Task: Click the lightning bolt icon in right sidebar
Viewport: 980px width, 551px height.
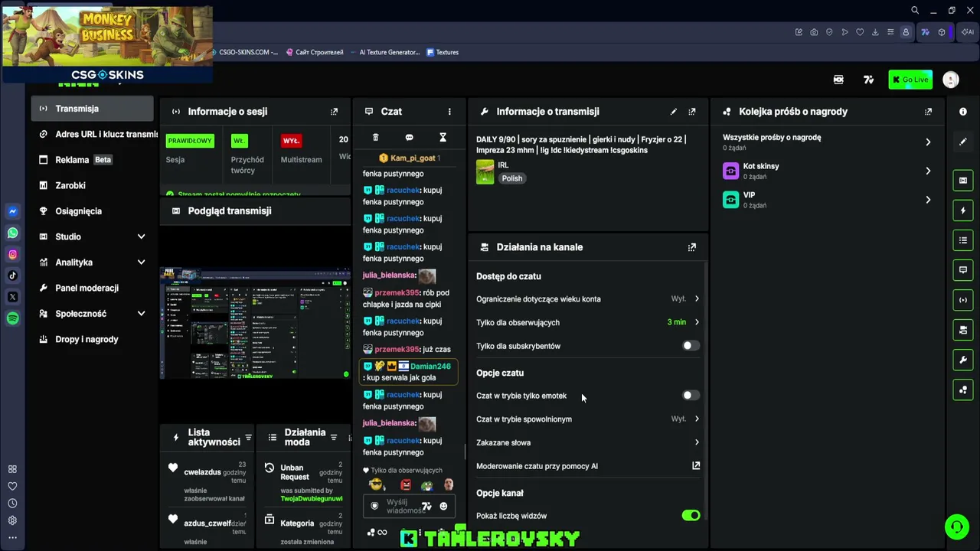Action: [x=963, y=210]
